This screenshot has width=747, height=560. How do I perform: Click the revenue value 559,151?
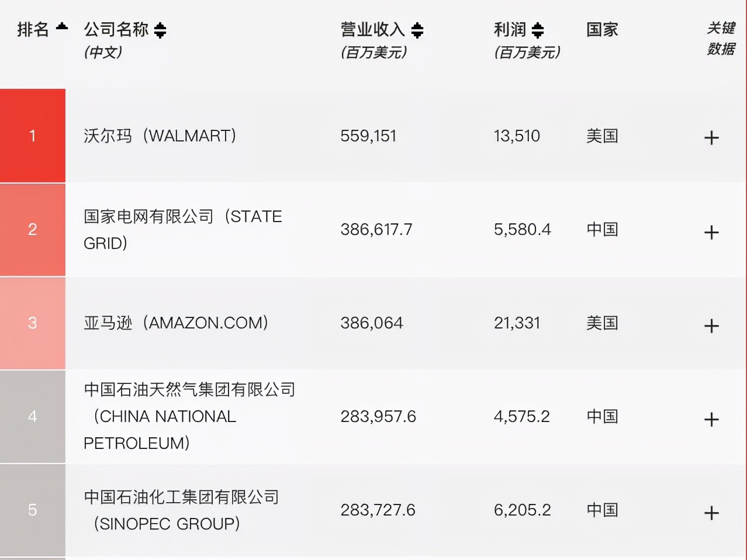point(368,136)
